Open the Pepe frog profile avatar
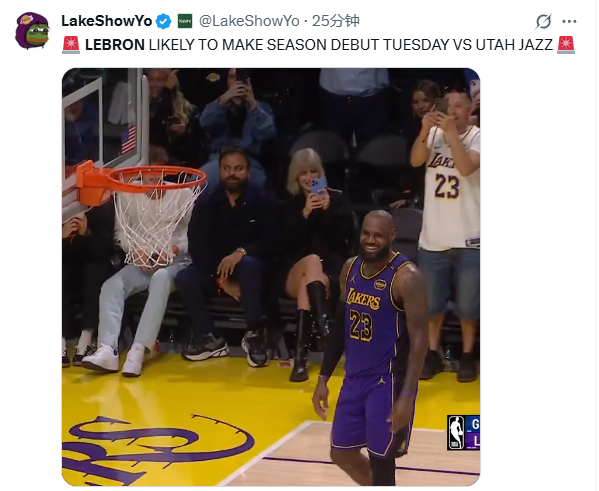The image size is (599, 491). pos(32,31)
